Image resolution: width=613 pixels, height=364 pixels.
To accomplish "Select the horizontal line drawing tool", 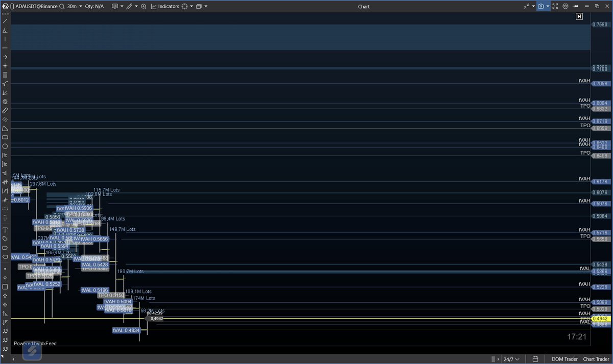I will coord(5,48).
